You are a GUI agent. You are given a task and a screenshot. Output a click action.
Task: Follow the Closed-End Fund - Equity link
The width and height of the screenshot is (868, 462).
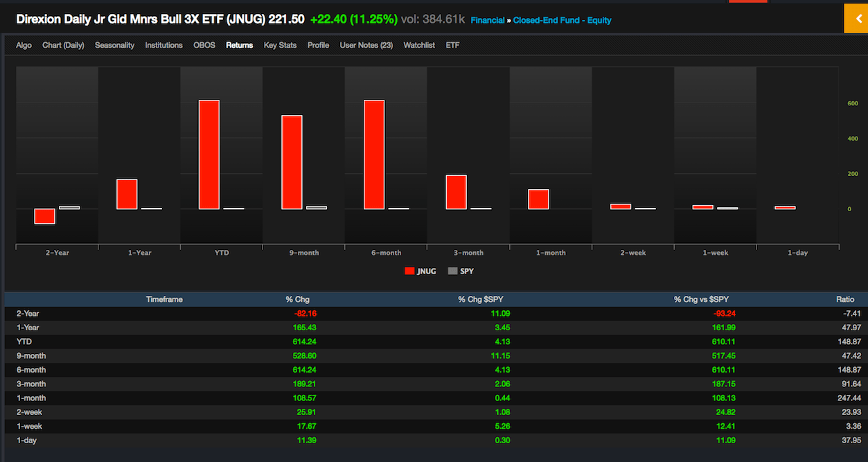[x=562, y=19]
